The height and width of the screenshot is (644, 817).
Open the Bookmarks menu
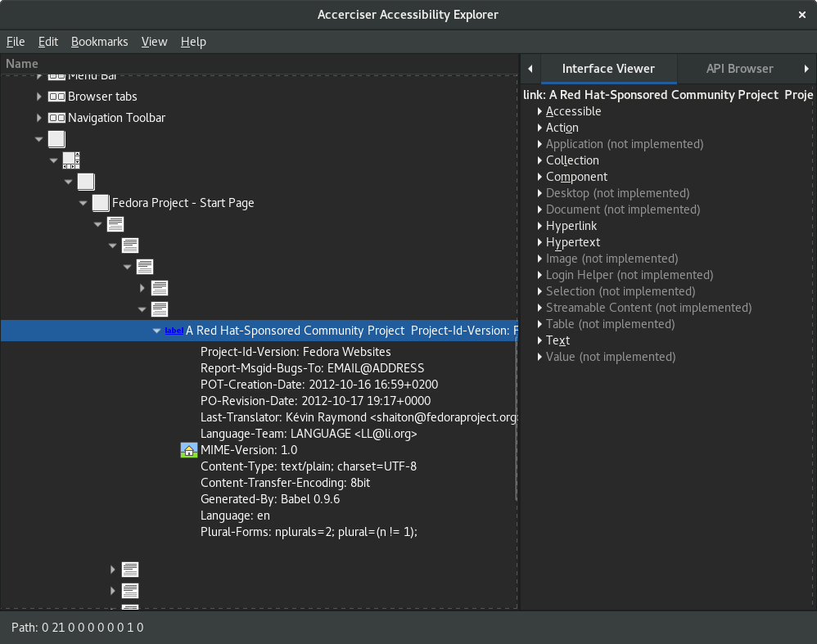100,42
